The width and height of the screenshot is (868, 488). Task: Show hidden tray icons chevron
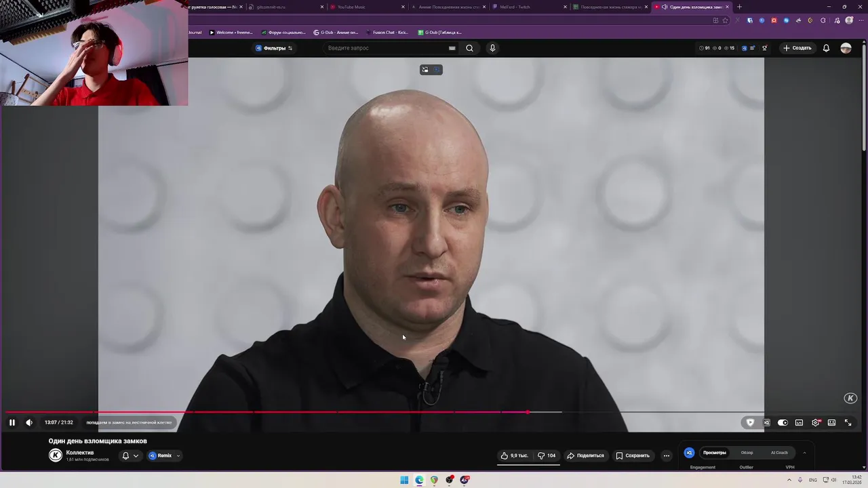[x=789, y=480]
